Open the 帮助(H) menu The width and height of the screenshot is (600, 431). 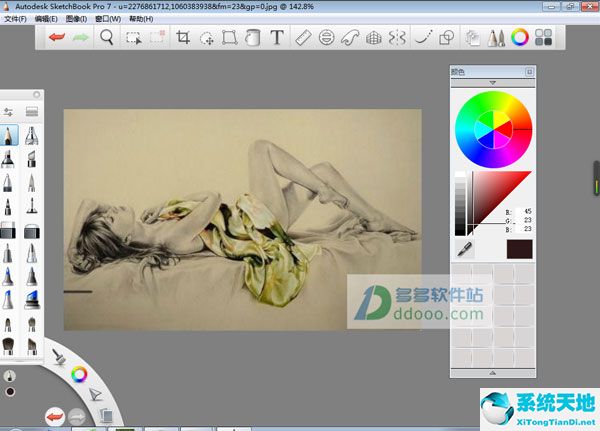141,19
